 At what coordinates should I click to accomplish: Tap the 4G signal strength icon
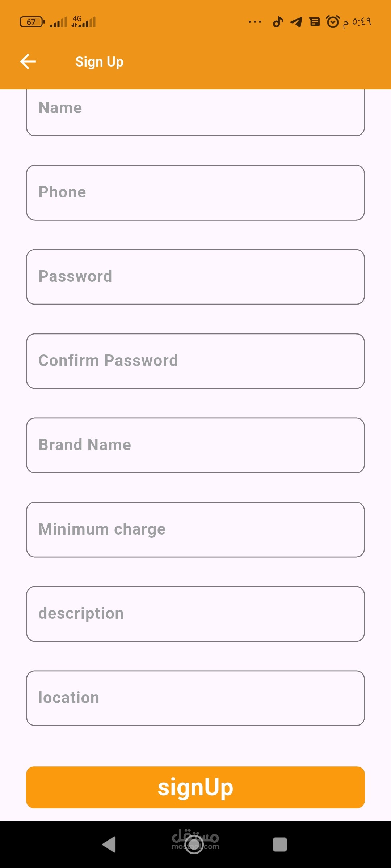84,22
